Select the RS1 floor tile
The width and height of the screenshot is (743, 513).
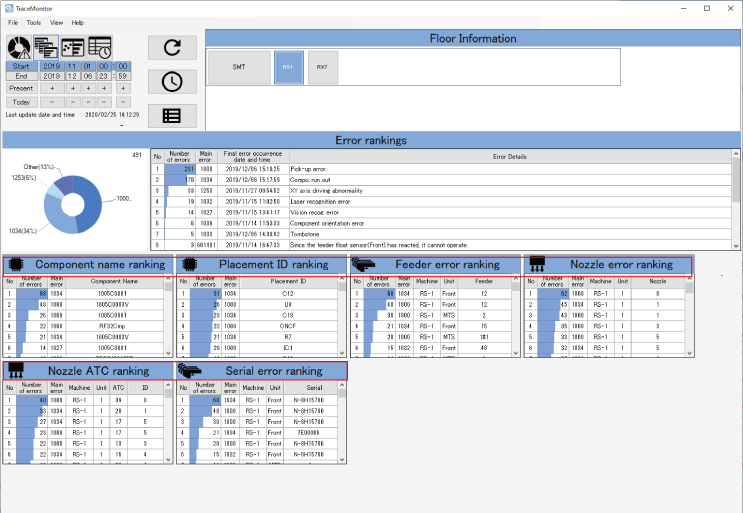pos(289,67)
